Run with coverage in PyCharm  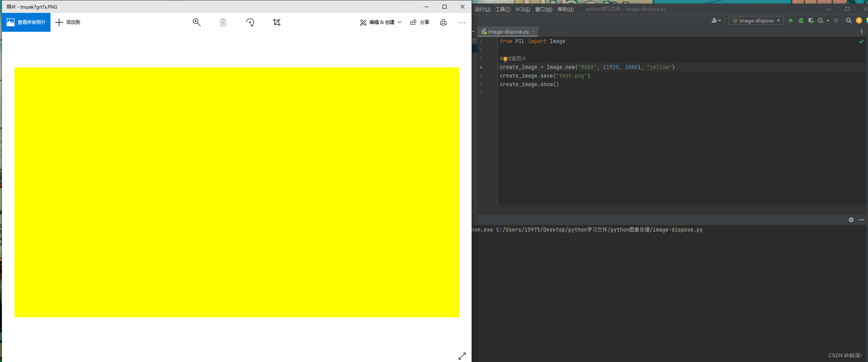(810, 20)
